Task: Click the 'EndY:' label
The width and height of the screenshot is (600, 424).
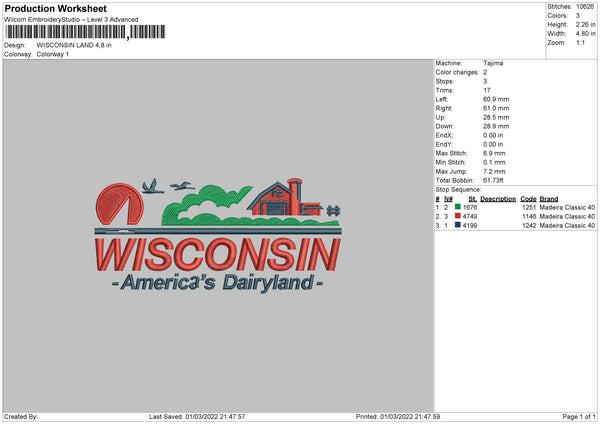Action: (x=444, y=145)
